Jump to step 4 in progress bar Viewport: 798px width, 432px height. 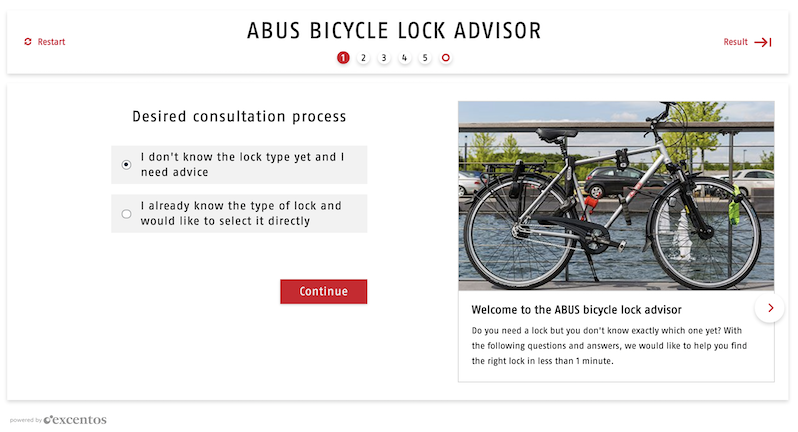(x=404, y=58)
